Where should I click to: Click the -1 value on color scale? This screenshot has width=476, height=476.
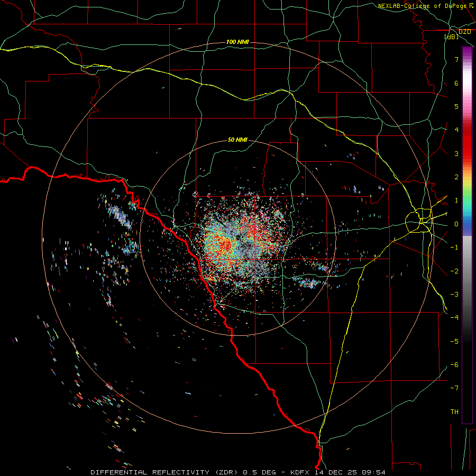tap(454, 248)
